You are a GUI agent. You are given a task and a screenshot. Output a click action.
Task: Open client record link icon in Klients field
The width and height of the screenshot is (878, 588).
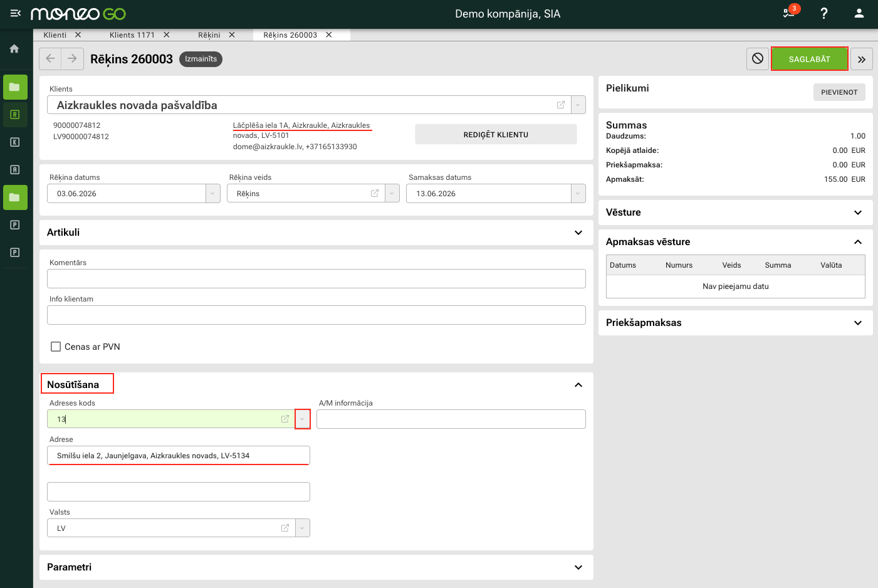(x=561, y=105)
